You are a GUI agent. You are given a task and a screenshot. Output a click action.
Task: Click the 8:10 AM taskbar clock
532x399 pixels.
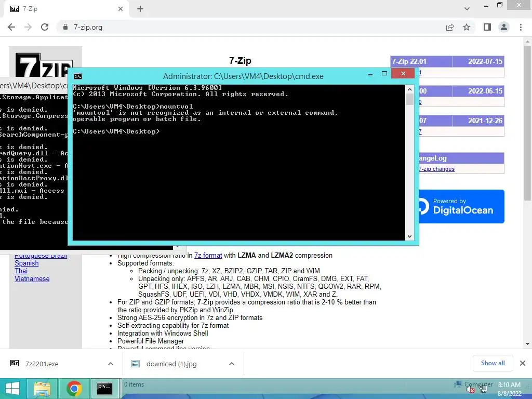point(509,385)
